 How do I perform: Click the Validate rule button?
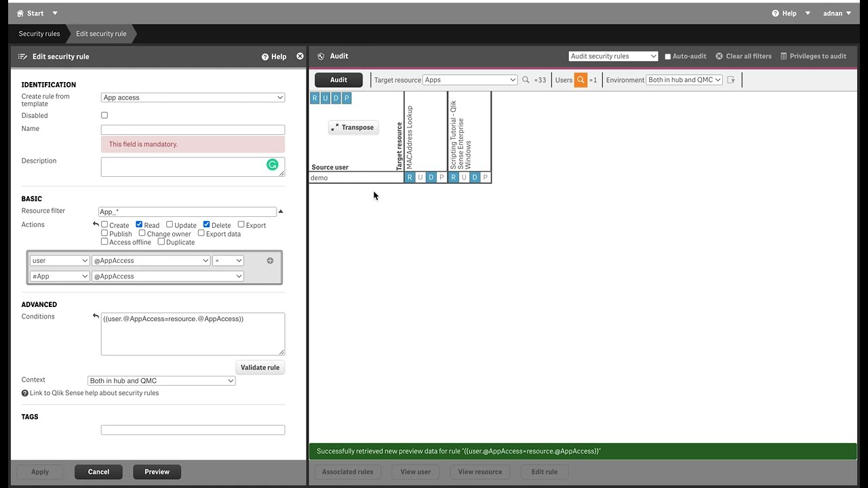[260, 367]
